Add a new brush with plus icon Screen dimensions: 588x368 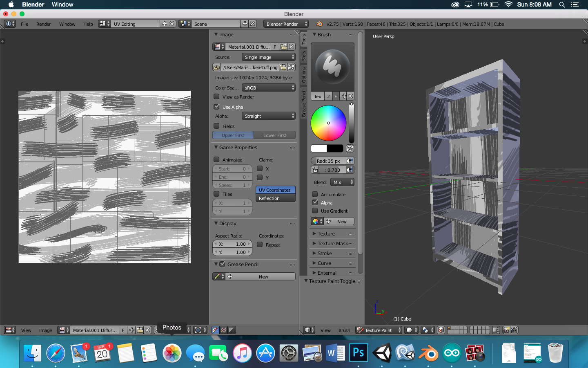click(343, 96)
